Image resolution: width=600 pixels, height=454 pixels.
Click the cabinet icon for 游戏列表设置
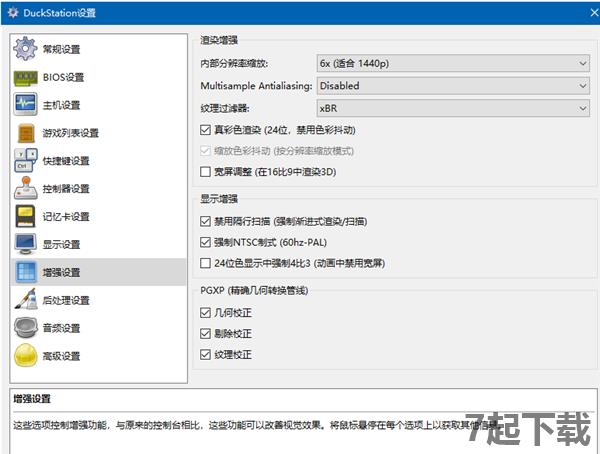pos(26,133)
